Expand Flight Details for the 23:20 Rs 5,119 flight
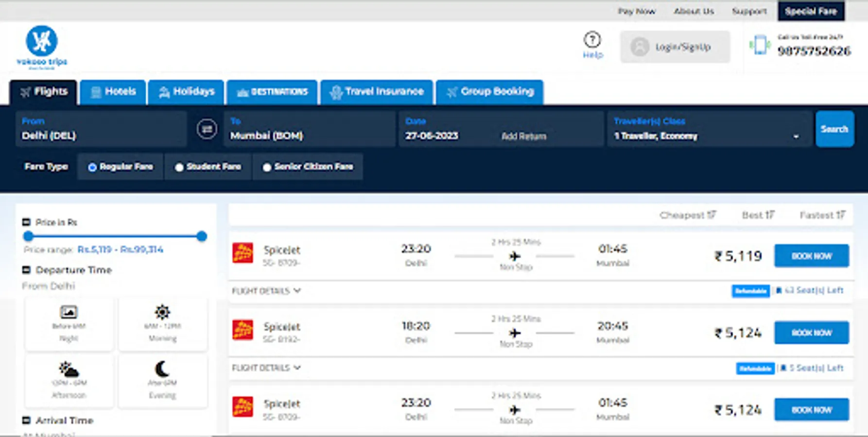The height and width of the screenshot is (437, 868). pos(266,291)
